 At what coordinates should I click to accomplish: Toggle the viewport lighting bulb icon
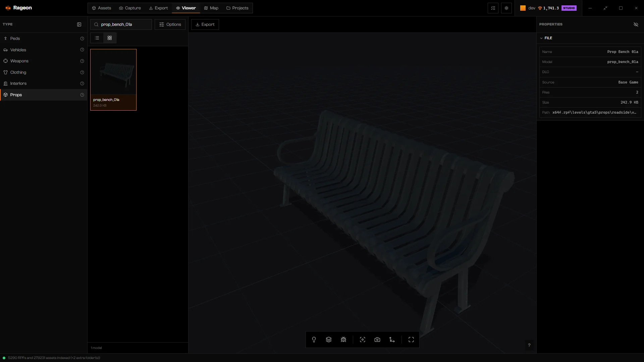(314, 340)
